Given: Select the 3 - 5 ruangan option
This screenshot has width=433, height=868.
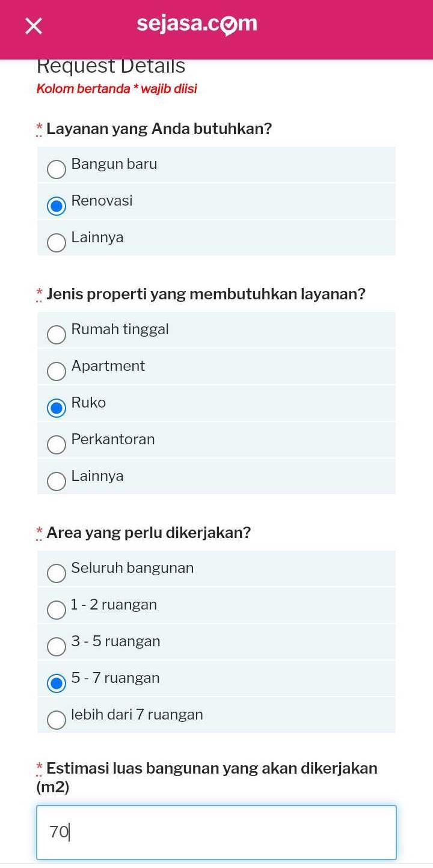Looking at the screenshot, I should (57, 647).
